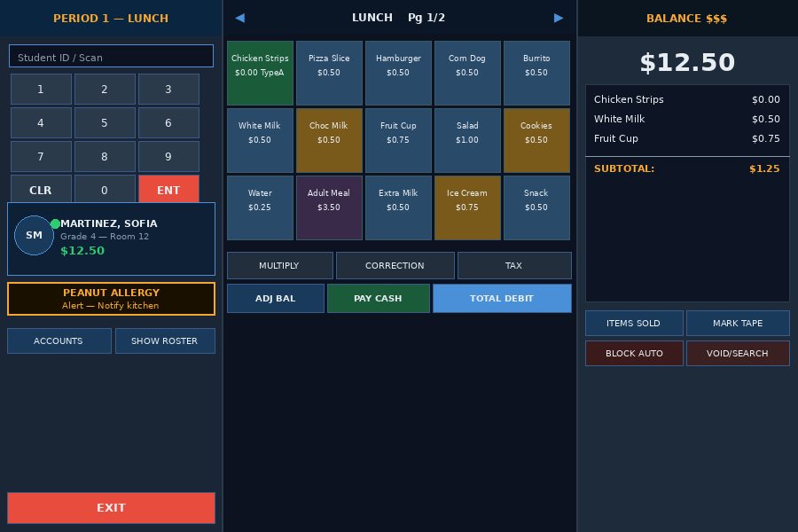Select the TAX function
The width and height of the screenshot is (798, 532).
click(514, 266)
